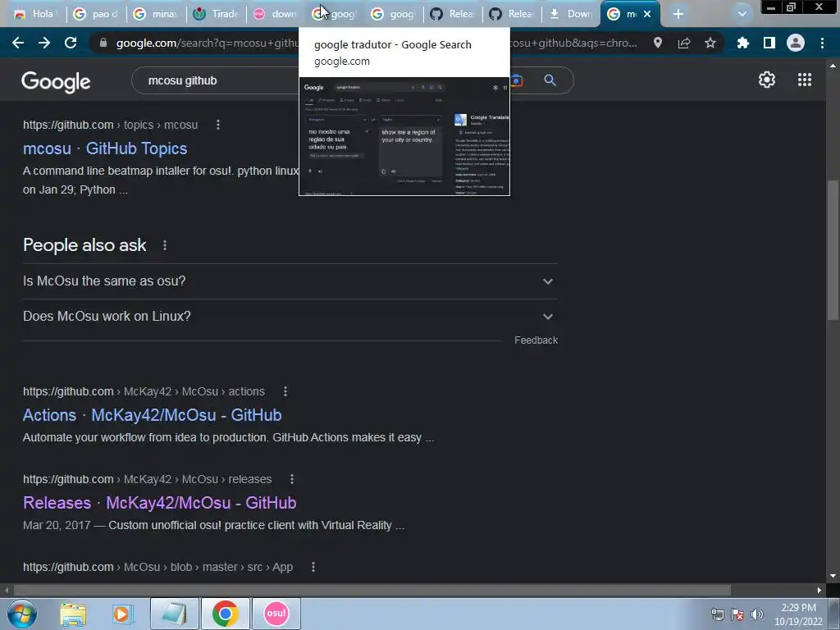Switch to the 'minas' tab

pos(157,14)
